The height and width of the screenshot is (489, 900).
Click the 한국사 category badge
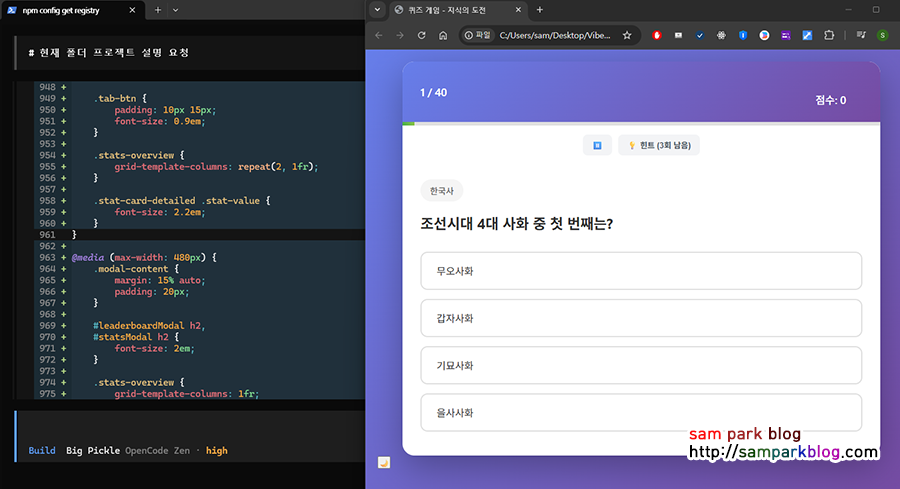pyautogui.click(x=441, y=191)
